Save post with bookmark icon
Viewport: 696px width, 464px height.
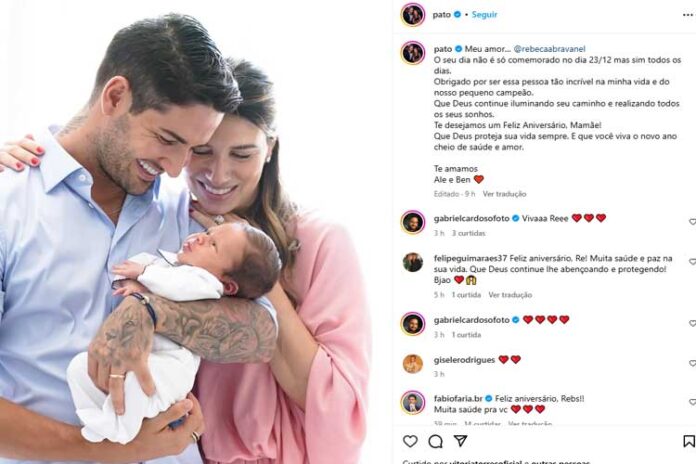pyautogui.click(x=689, y=441)
